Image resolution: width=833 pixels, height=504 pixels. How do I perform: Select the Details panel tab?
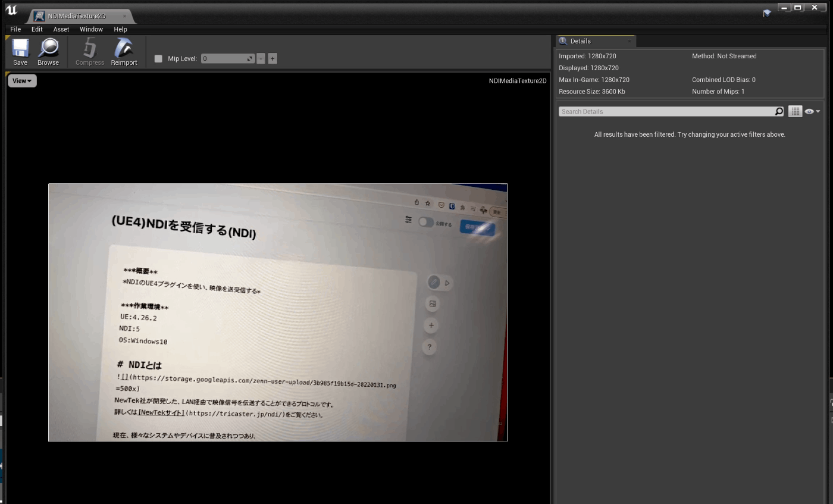click(x=596, y=41)
